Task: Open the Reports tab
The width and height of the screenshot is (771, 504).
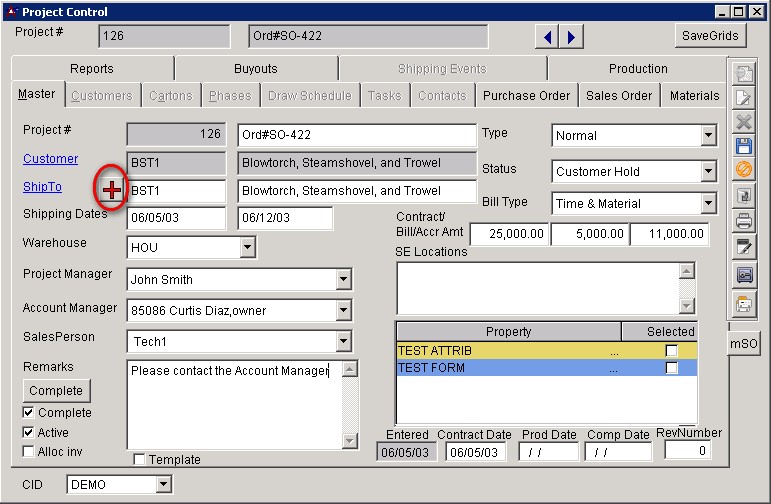Action: tap(92, 69)
